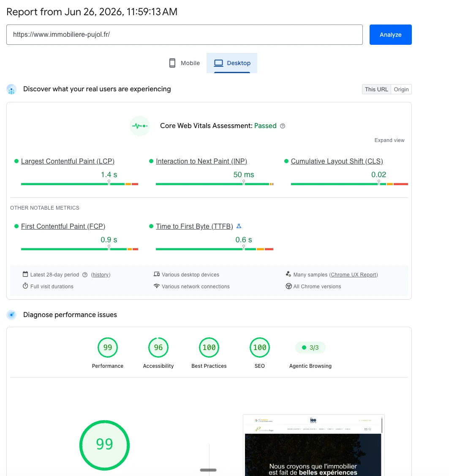Jump to SEO score 100 gauge
This screenshot has width=449, height=476.
point(260,347)
